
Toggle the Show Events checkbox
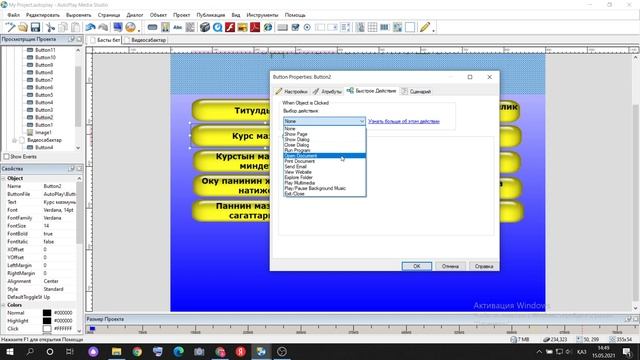7,157
